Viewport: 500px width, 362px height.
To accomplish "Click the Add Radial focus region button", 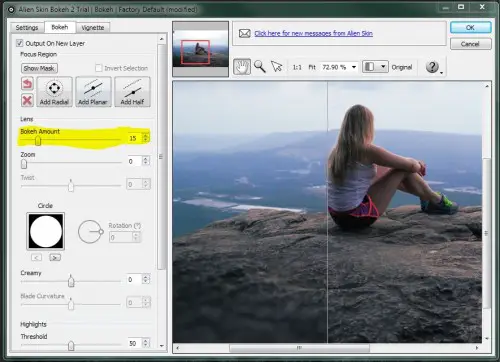I will (x=54, y=92).
